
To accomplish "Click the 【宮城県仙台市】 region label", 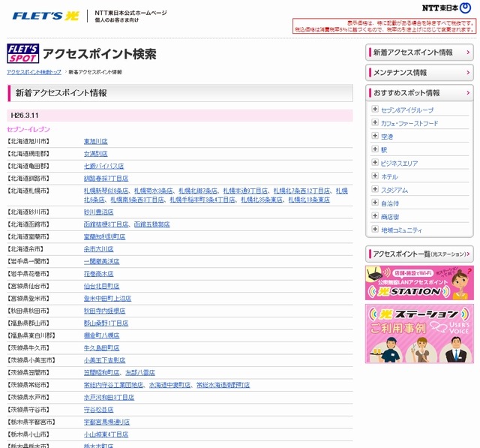I will tap(28, 287).
